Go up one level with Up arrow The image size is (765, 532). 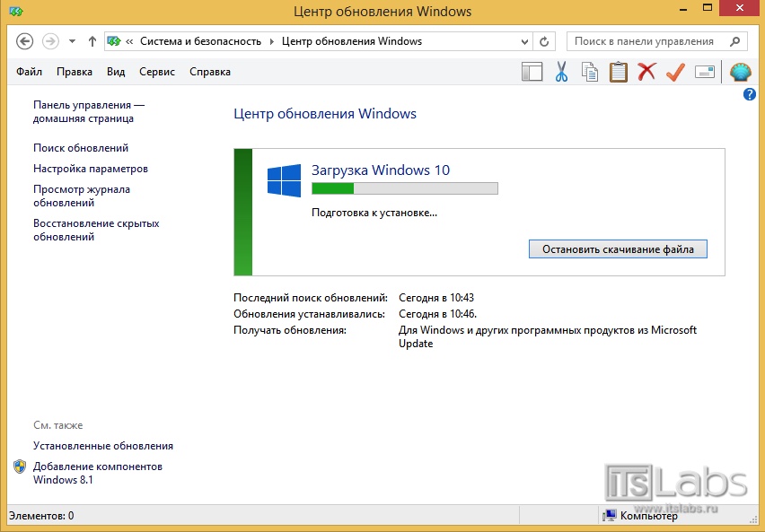[x=92, y=41]
